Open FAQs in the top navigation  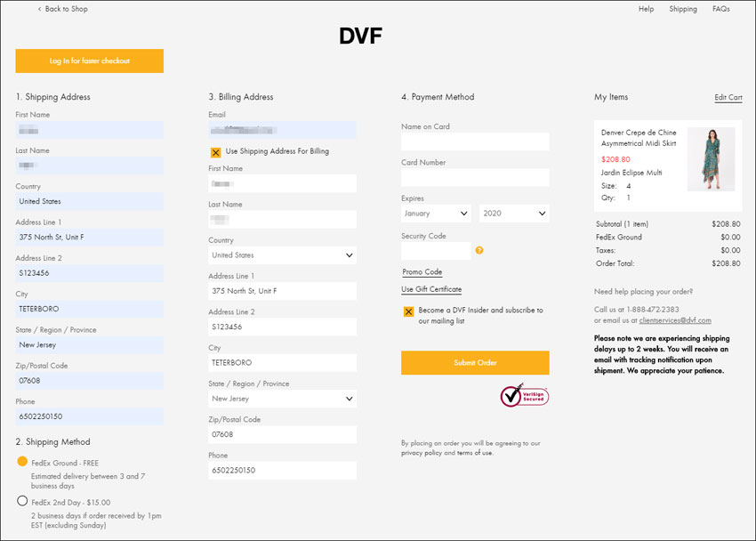tap(720, 9)
